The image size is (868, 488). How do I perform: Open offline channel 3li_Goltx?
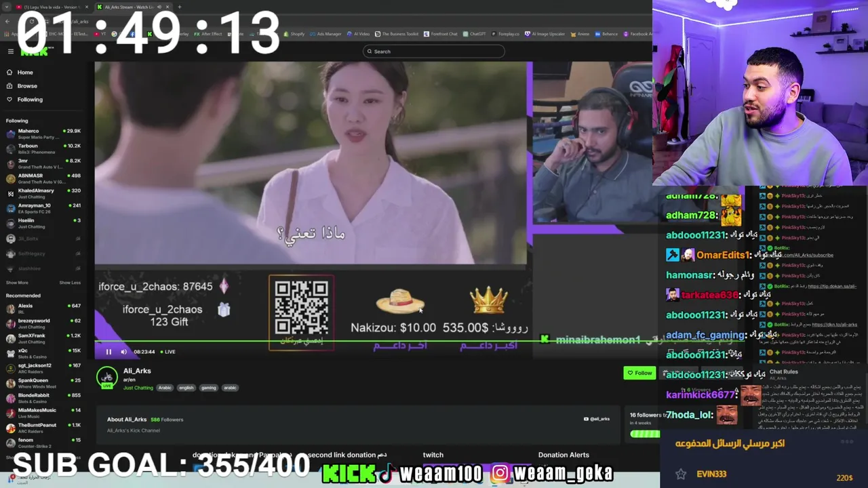[42, 239]
